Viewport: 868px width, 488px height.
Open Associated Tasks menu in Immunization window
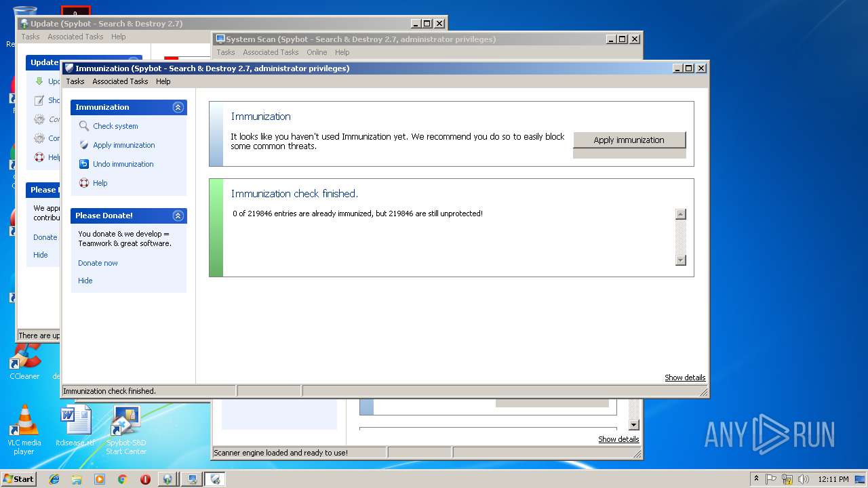point(120,81)
